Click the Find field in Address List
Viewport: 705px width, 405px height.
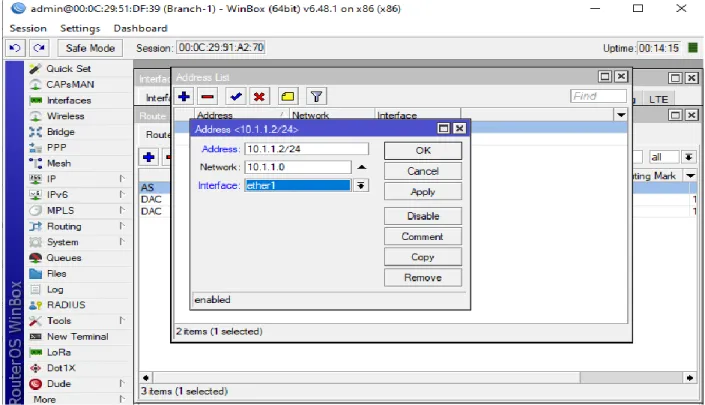pyautogui.click(x=598, y=96)
